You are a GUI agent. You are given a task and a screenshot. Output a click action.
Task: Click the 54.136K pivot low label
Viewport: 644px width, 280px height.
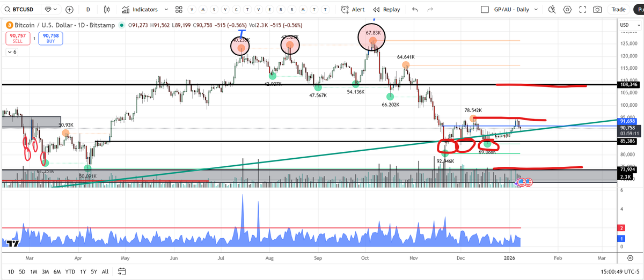[356, 92]
